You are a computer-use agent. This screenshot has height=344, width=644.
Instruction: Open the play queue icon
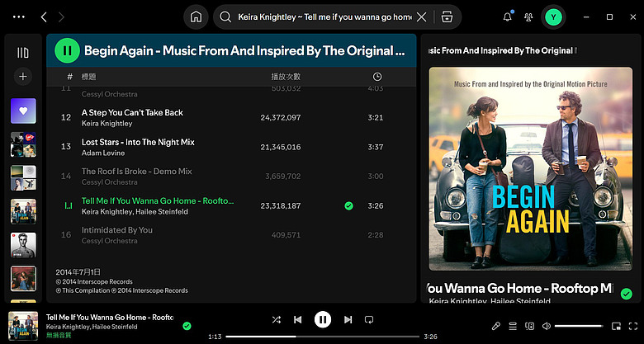(x=513, y=326)
